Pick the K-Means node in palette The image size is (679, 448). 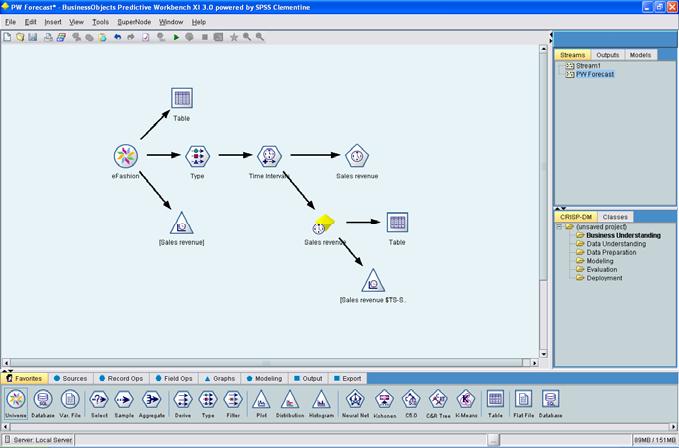[x=466, y=403]
